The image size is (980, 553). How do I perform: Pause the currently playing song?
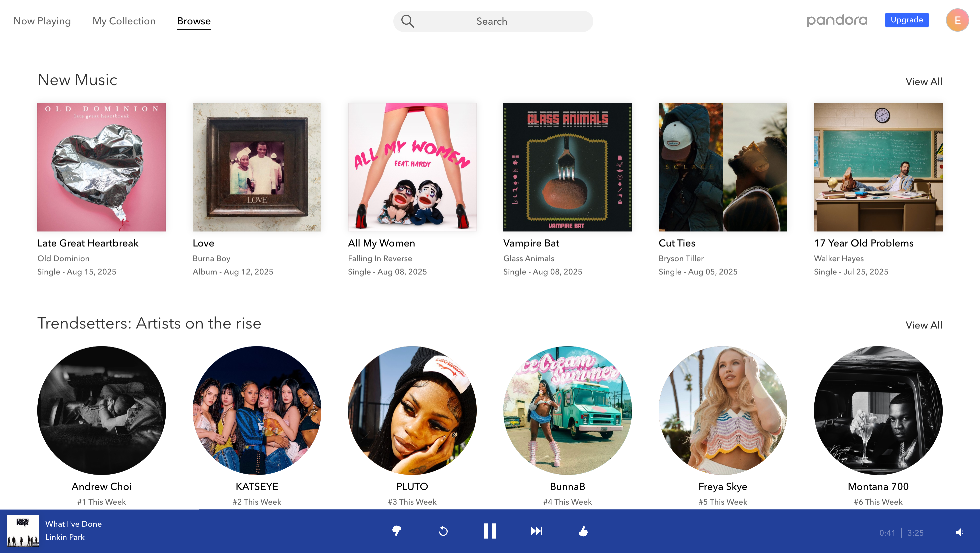490,531
